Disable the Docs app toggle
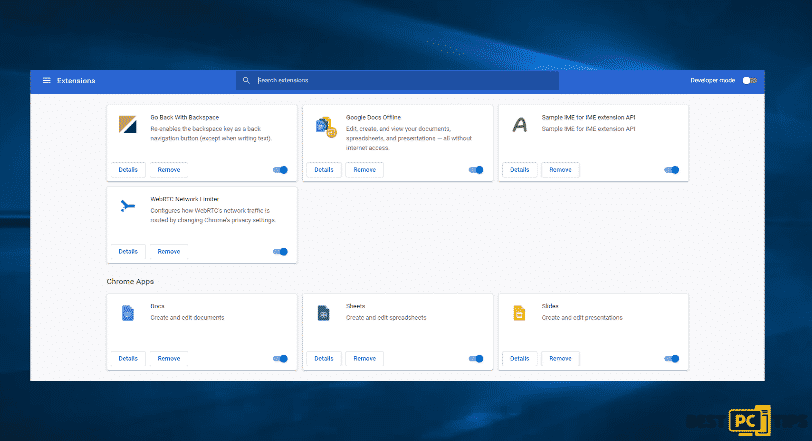Image resolution: width=812 pixels, height=441 pixels. 280,359
